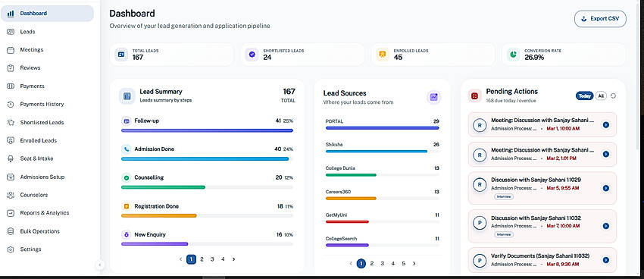
Task: Previous page arrow in Lead Sources
Action: 350,264
